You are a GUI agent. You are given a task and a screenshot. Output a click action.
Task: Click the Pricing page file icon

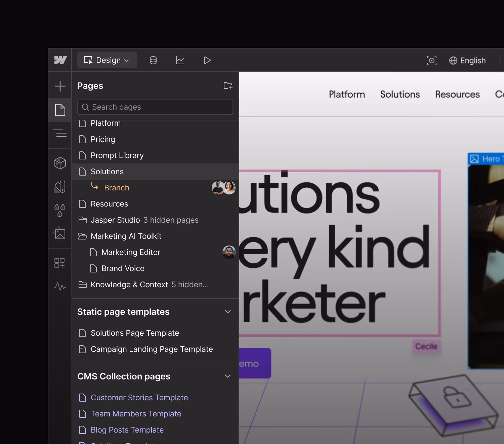pyautogui.click(x=82, y=139)
